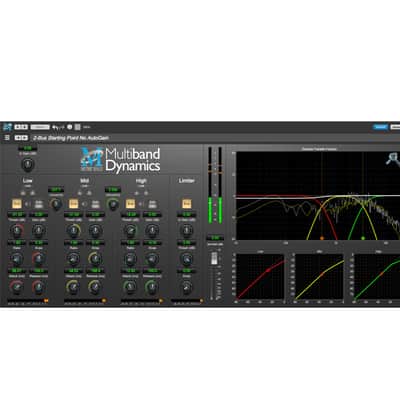Click the High band Ratio knob
The image size is (400, 400).
[x=130, y=259]
